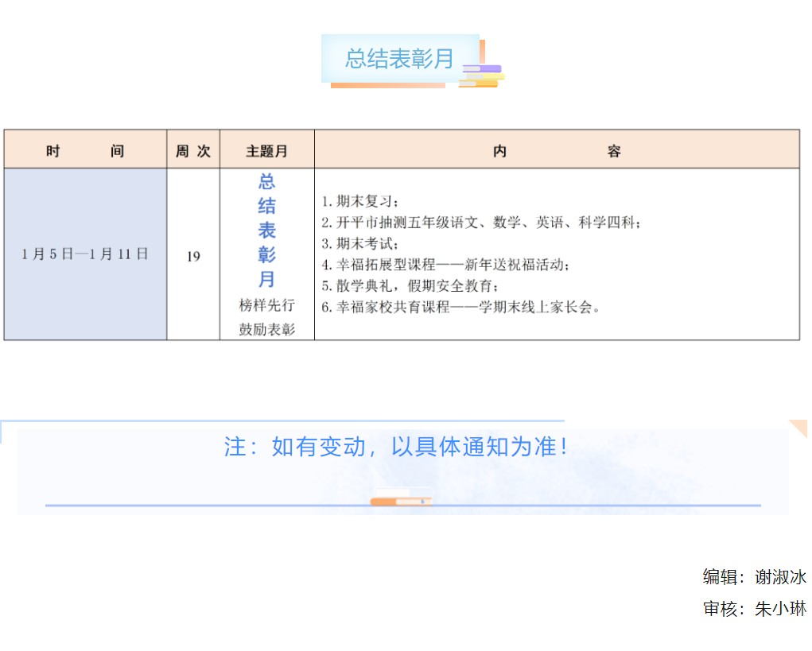The width and height of the screenshot is (812, 651).
Task: Click the orange corner triangle at right edge
Action: (x=799, y=428)
